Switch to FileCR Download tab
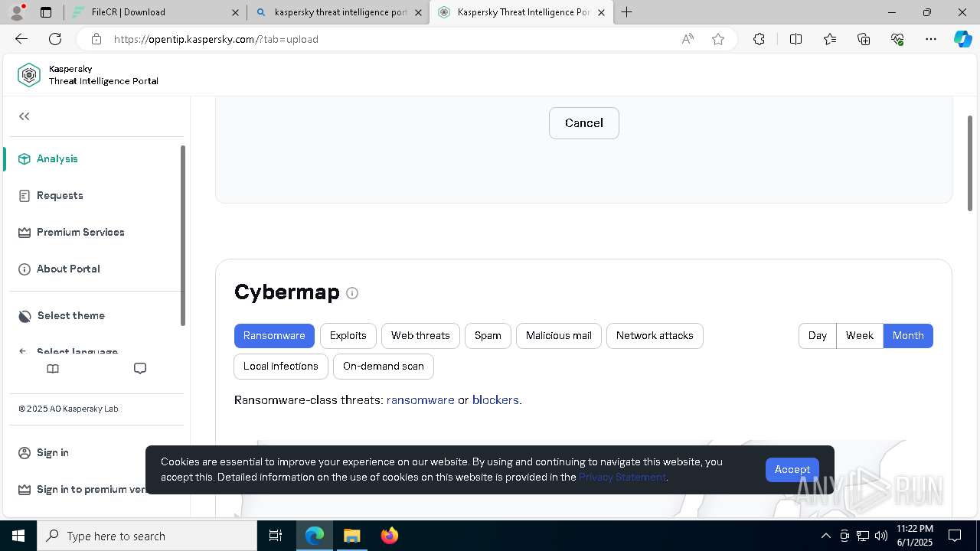The image size is (980, 551). 153,12
